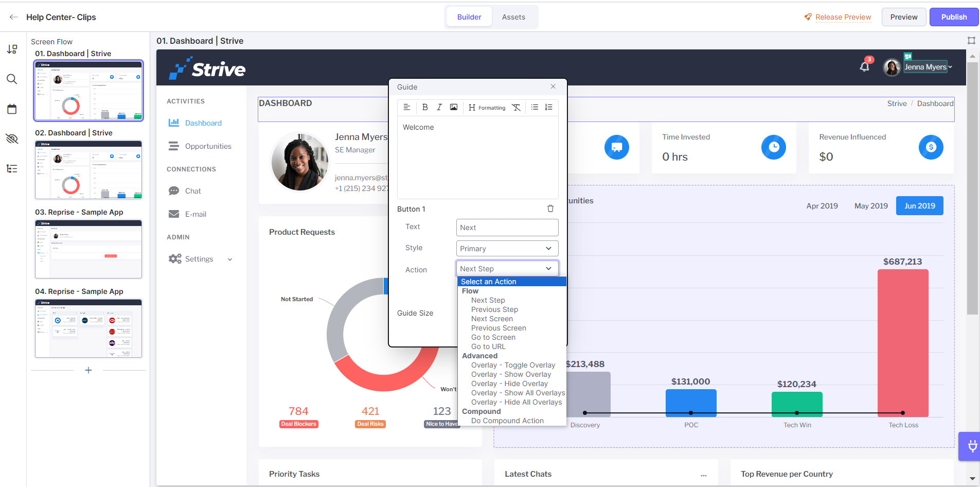Click the Settings gears icon
This screenshot has width=980, height=487.
(x=175, y=259)
